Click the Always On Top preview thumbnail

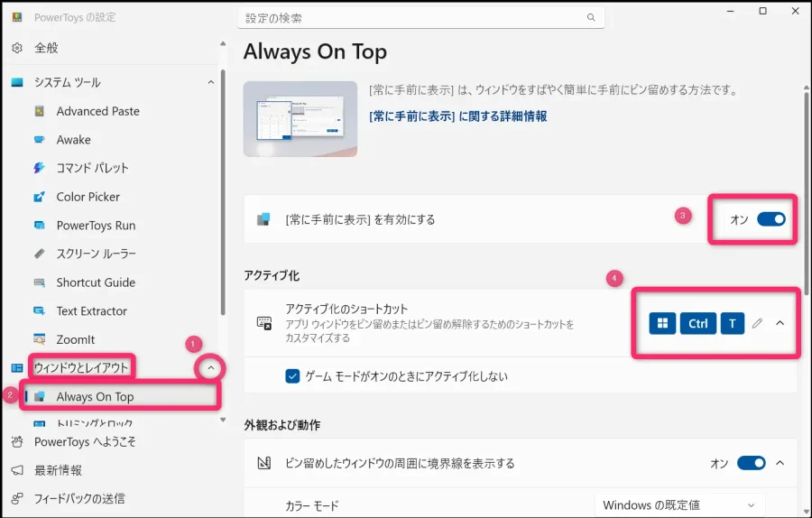coord(300,118)
